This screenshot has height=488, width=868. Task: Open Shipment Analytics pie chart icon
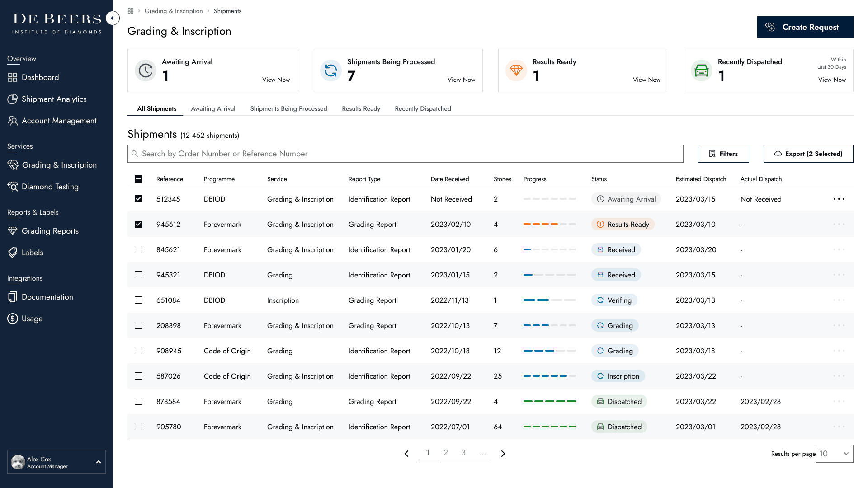tap(13, 99)
